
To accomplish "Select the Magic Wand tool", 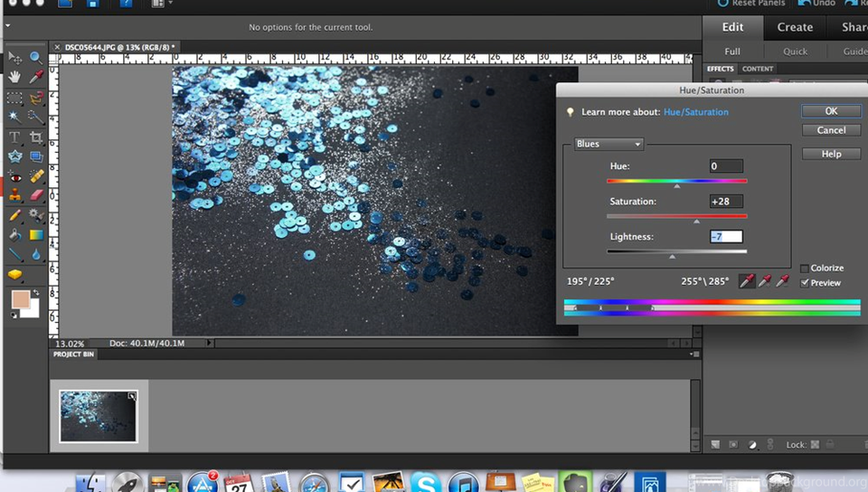I will click(x=14, y=117).
